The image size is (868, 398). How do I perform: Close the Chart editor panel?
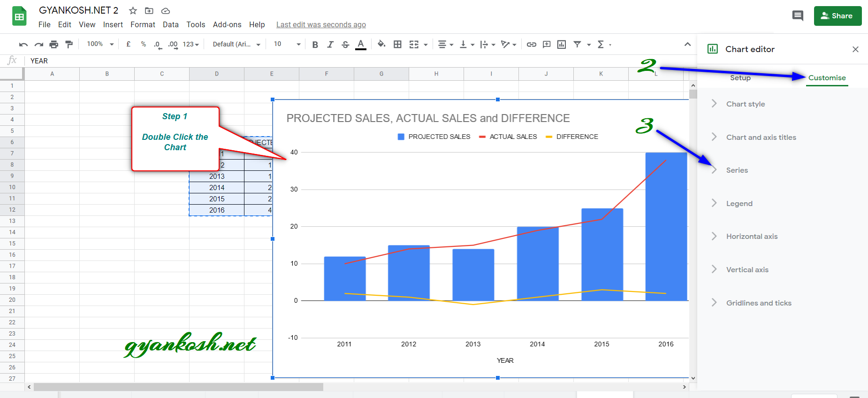coord(855,49)
